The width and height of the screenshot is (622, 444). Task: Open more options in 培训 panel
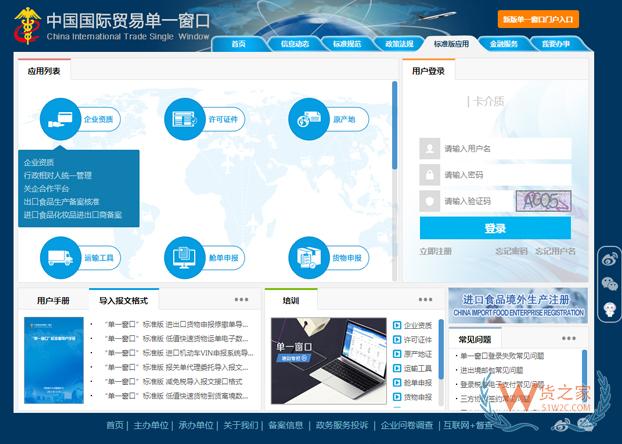click(425, 300)
